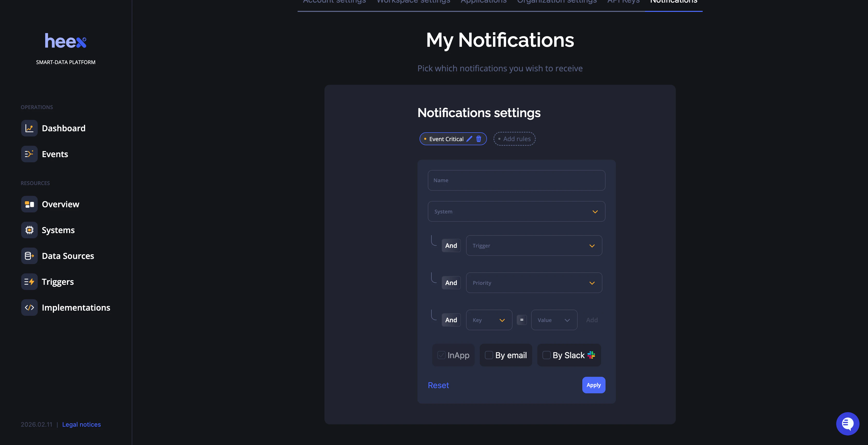868x445 pixels.
Task: Disable the InApp notification checkbox
Action: click(441, 355)
